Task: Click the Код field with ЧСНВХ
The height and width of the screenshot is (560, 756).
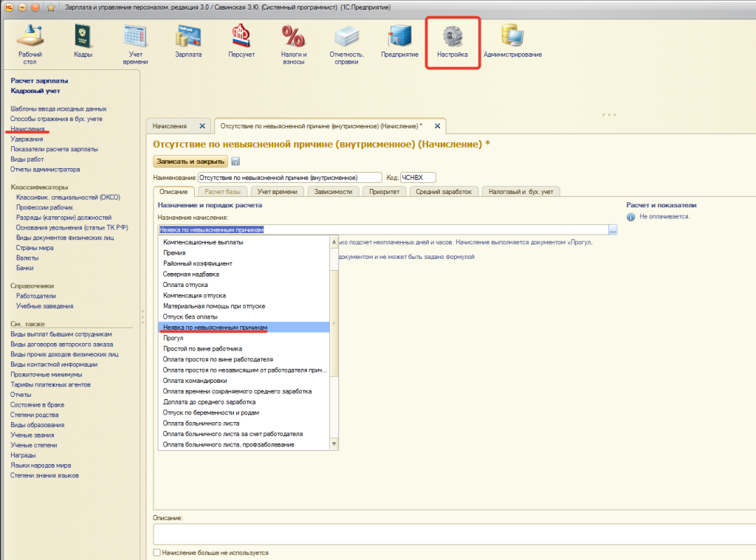Action: point(418,177)
